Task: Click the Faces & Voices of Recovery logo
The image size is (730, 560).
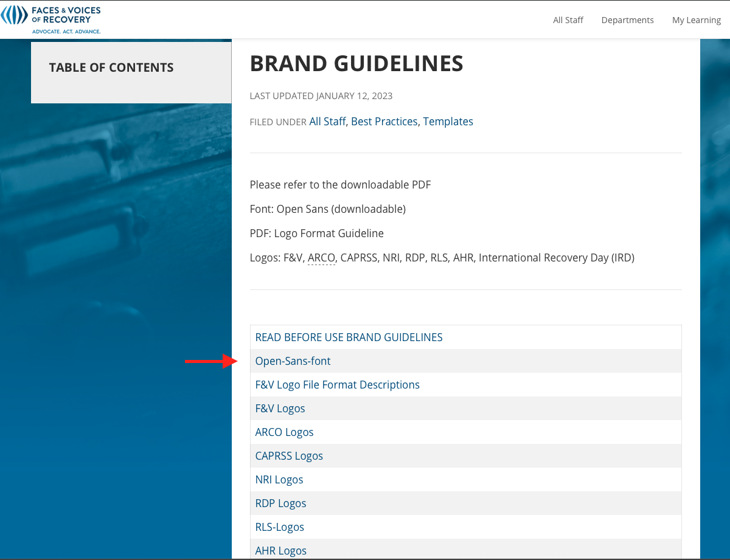Action: [x=51, y=19]
